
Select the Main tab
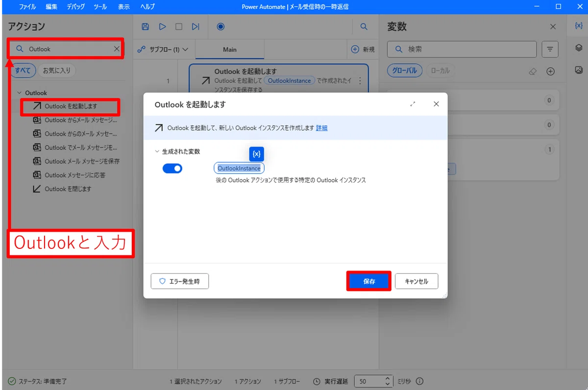pos(230,49)
